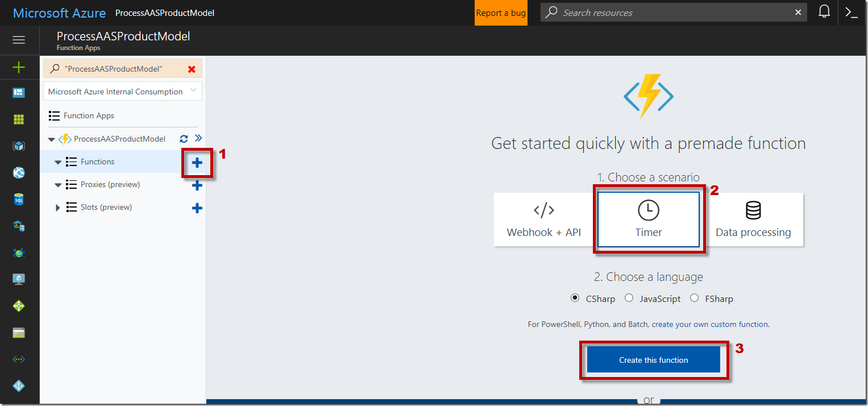Expand the Slots (preview) node arrow
The image size is (868, 406).
pos(57,208)
